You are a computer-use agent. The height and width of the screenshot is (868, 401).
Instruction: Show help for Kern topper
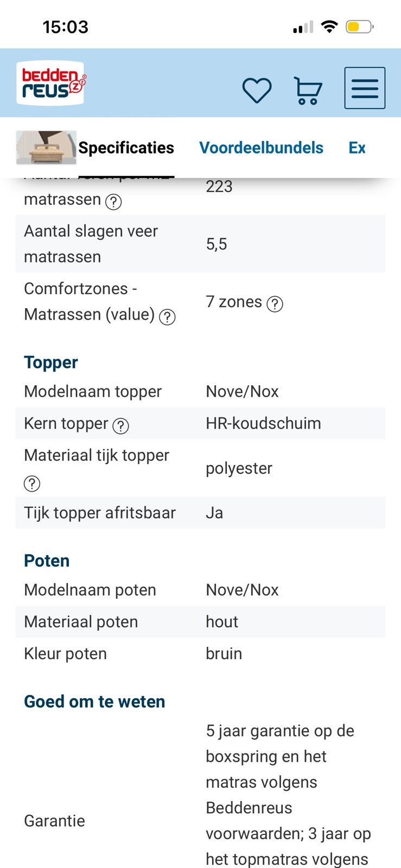pos(120,426)
